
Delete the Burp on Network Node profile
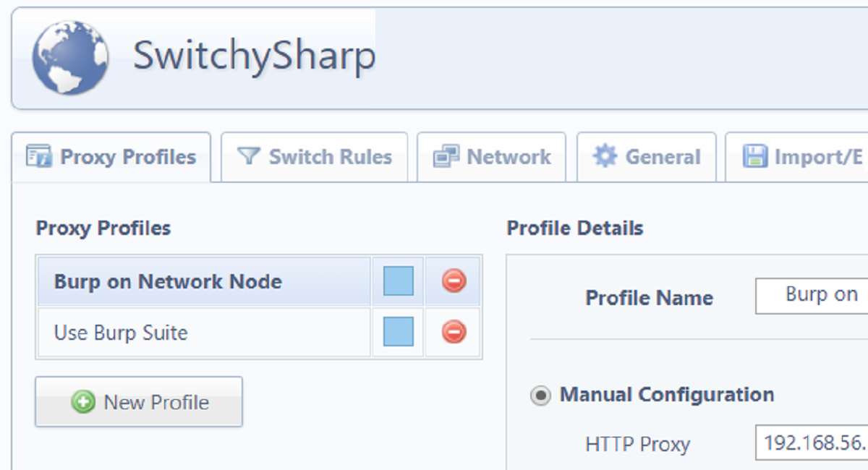click(454, 281)
